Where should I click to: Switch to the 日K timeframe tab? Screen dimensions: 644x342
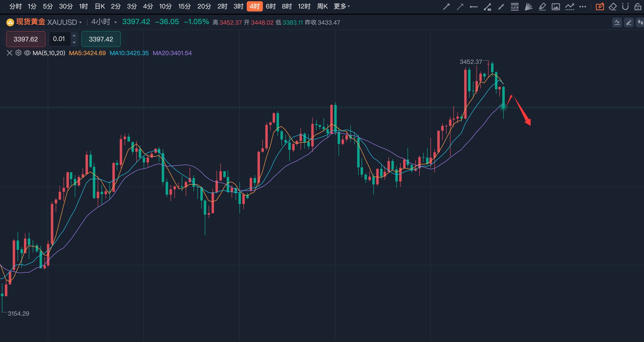(x=100, y=6)
